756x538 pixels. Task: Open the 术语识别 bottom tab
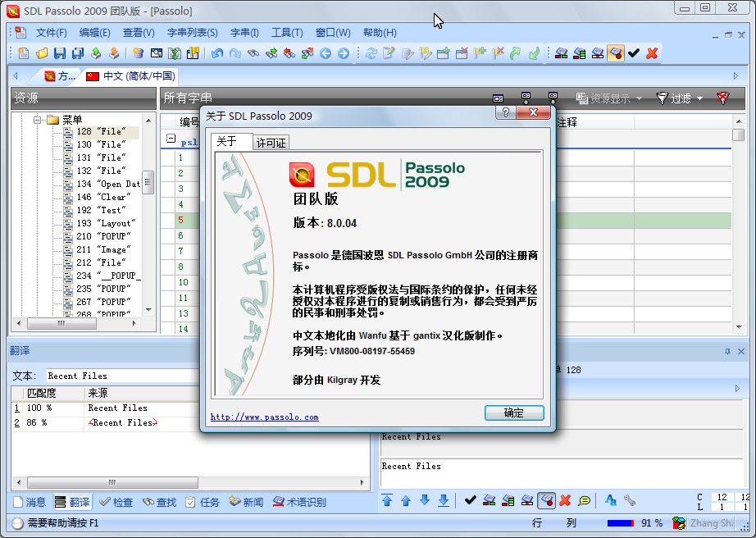point(299,503)
